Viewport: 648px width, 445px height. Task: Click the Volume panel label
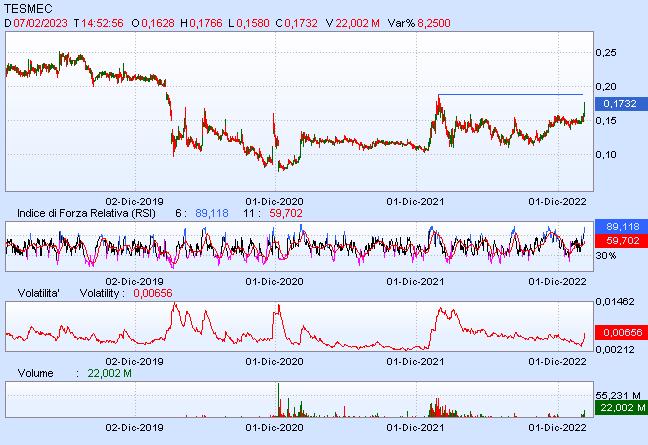pyautogui.click(x=36, y=373)
